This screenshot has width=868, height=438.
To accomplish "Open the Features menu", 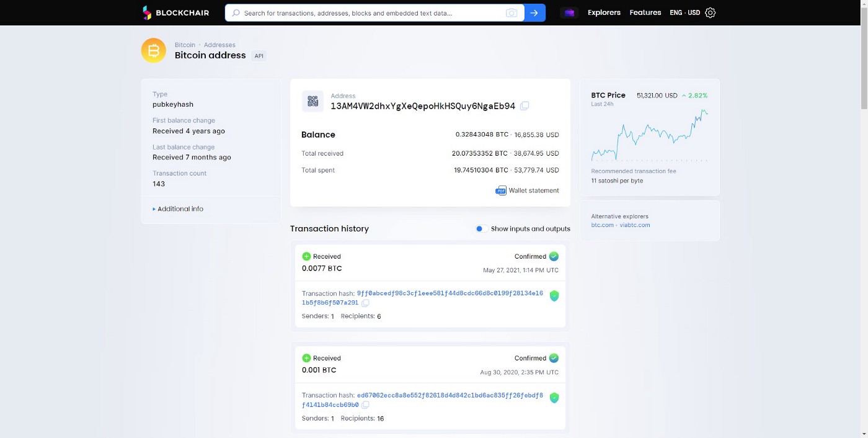I will coord(645,12).
